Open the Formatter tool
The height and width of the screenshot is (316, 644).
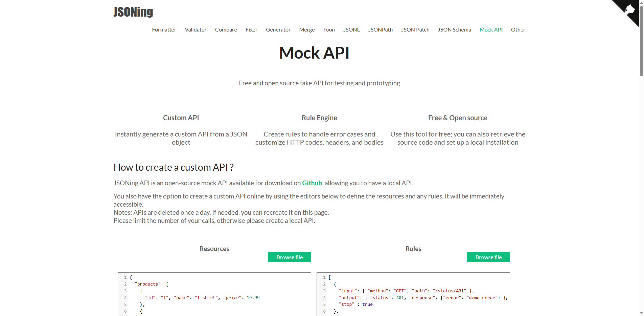coord(164,30)
